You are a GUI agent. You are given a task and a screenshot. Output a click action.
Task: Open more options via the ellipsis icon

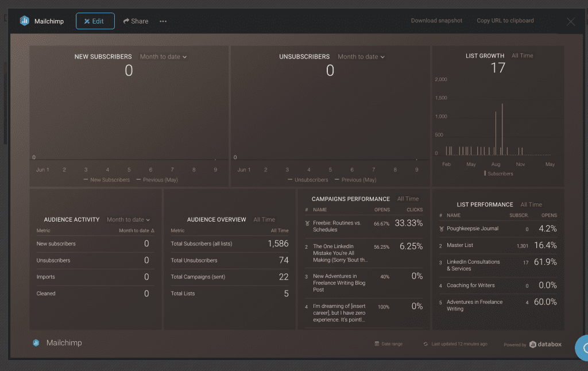click(163, 21)
